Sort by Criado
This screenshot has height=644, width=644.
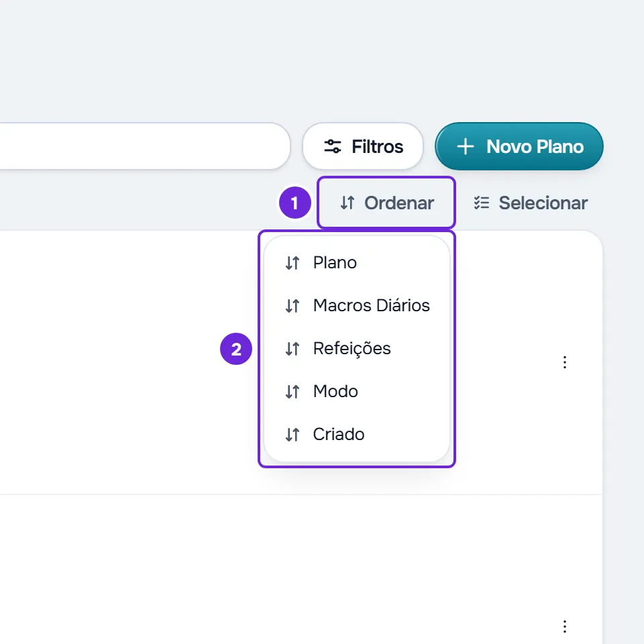click(357, 435)
